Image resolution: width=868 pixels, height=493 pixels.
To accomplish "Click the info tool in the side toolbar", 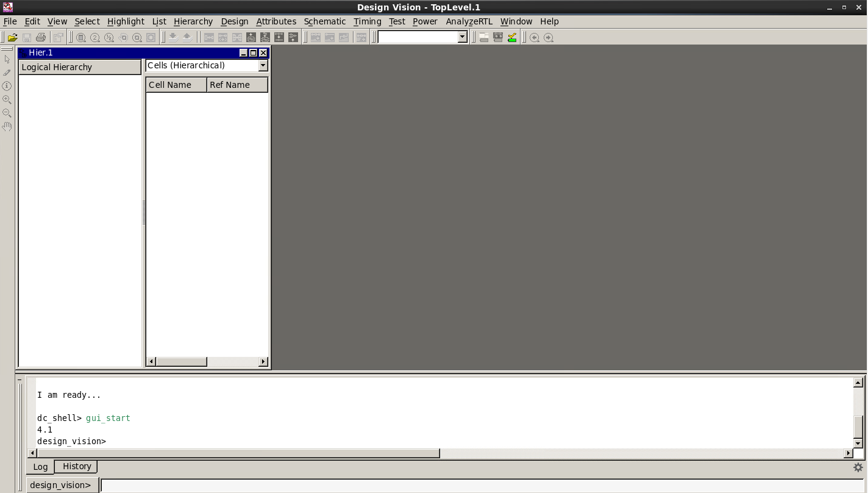I will tap(7, 85).
